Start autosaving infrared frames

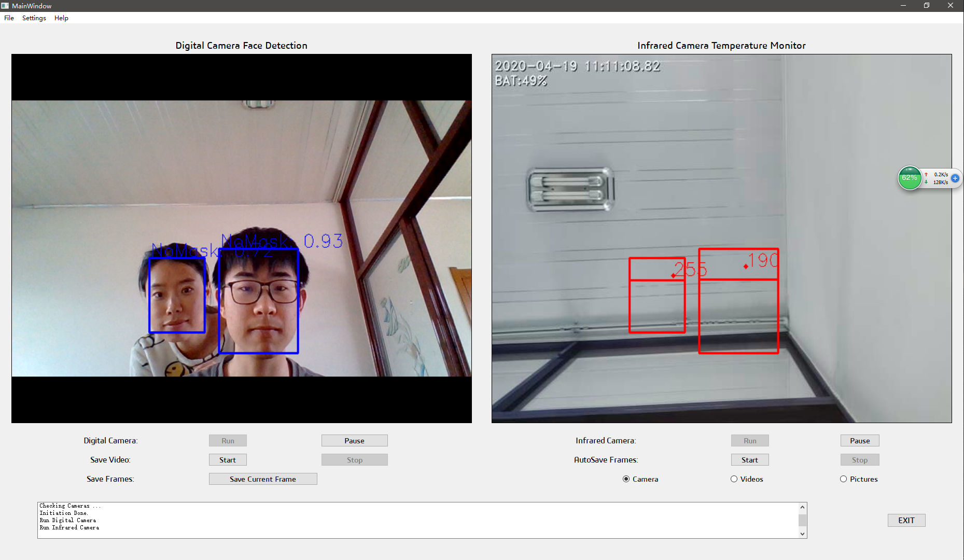click(750, 460)
